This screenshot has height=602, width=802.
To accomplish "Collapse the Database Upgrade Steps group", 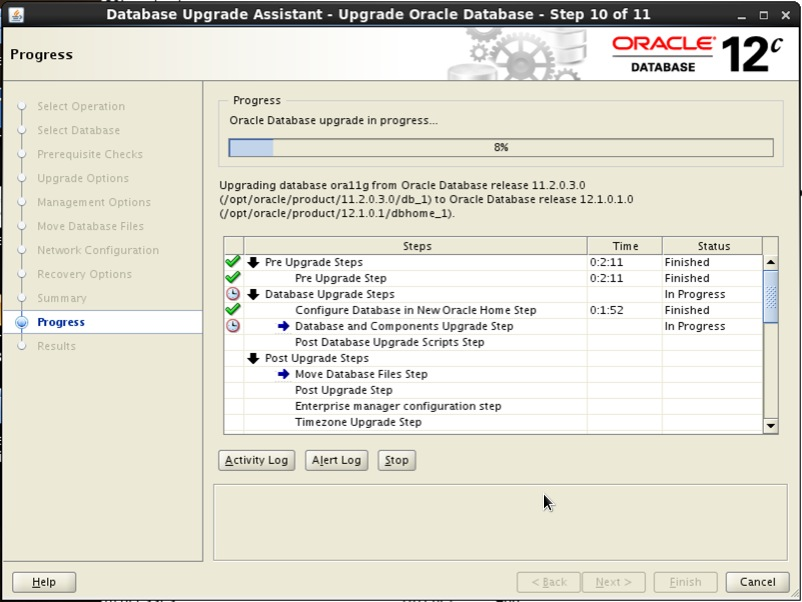I will 253,294.
